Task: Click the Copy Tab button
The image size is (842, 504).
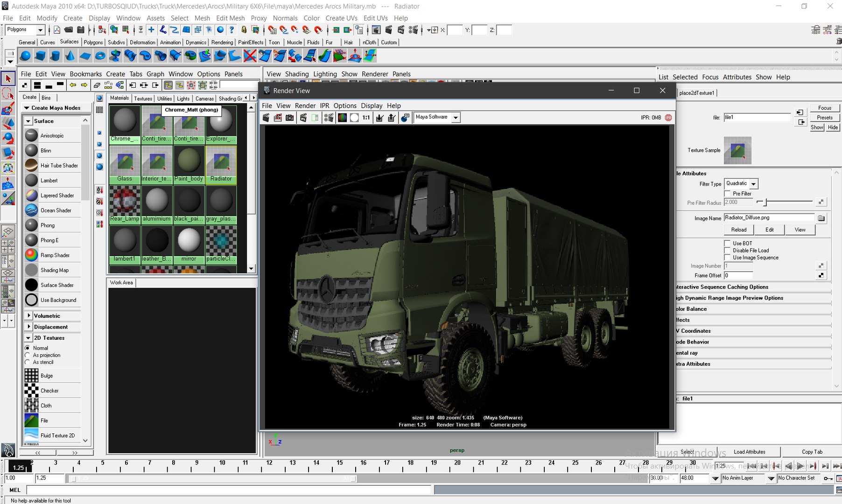Action: pyautogui.click(x=812, y=452)
